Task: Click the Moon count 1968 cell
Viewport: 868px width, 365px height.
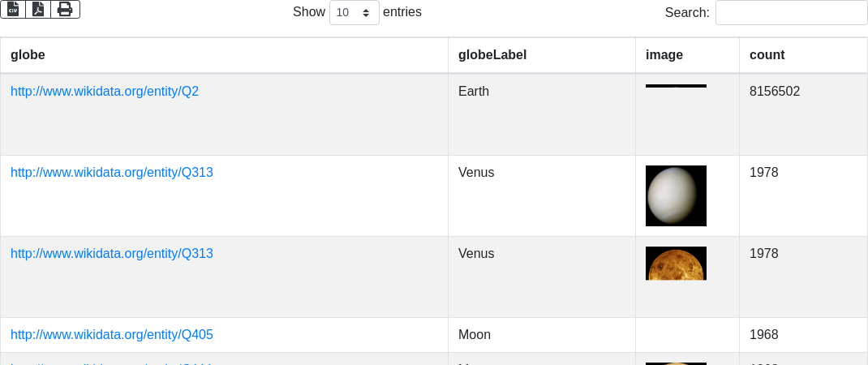Action: tap(764, 335)
